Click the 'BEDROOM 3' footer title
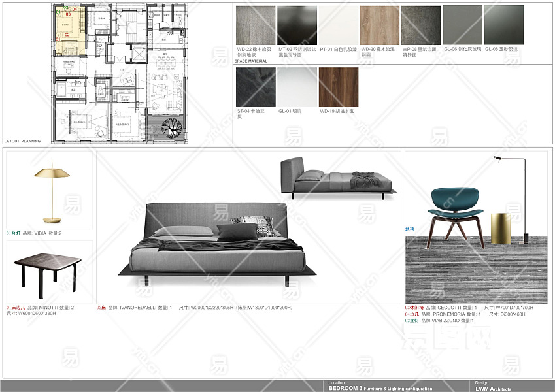Viewport: 555px width, 392px height. click(x=345, y=388)
